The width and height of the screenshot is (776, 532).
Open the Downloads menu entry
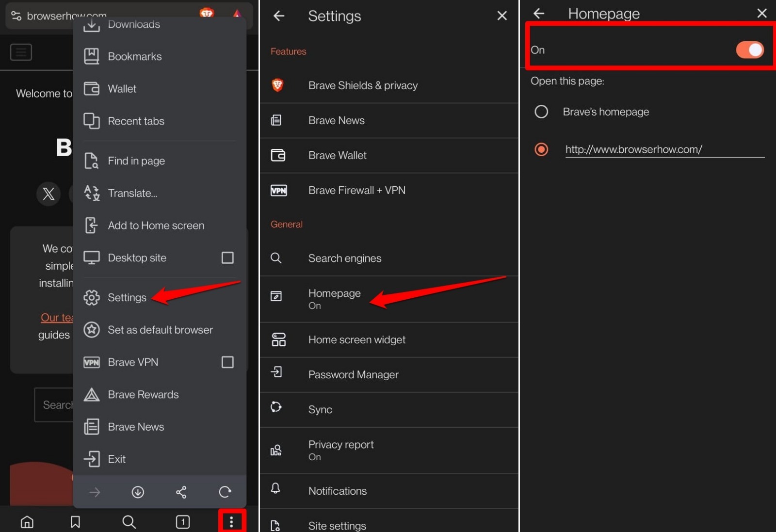coord(159,24)
